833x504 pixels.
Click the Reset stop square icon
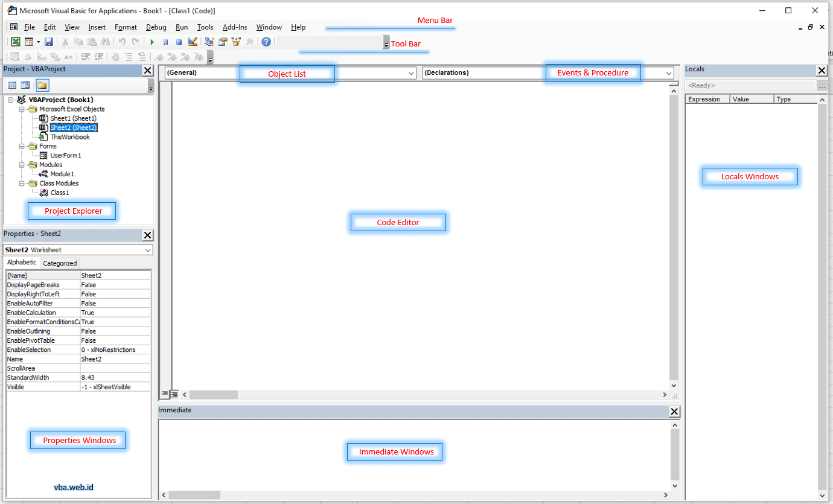(x=179, y=42)
